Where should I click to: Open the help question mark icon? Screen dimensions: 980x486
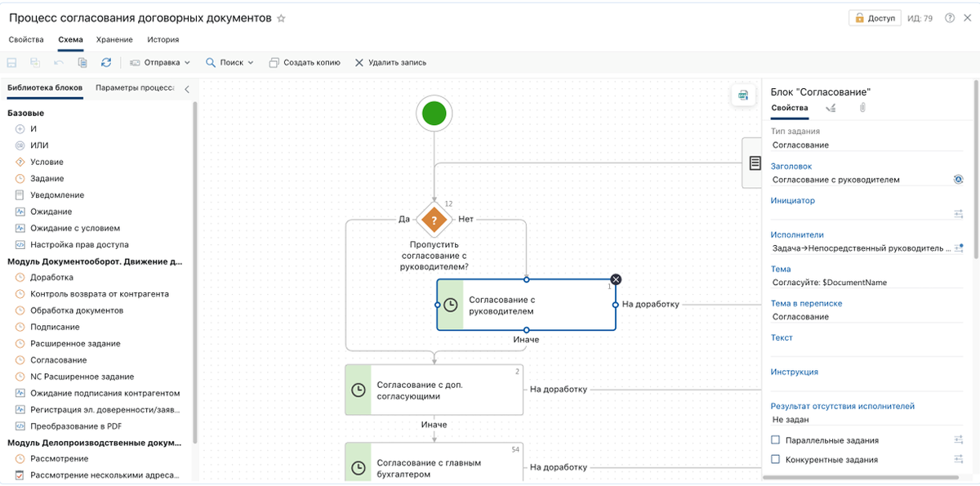click(950, 18)
